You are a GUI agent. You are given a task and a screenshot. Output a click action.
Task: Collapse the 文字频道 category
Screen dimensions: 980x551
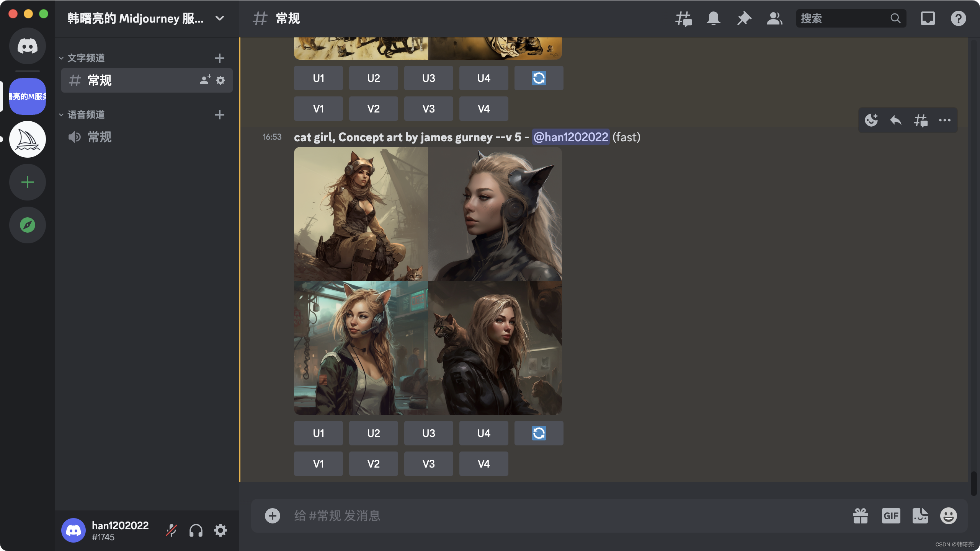pyautogui.click(x=86, y=58)
